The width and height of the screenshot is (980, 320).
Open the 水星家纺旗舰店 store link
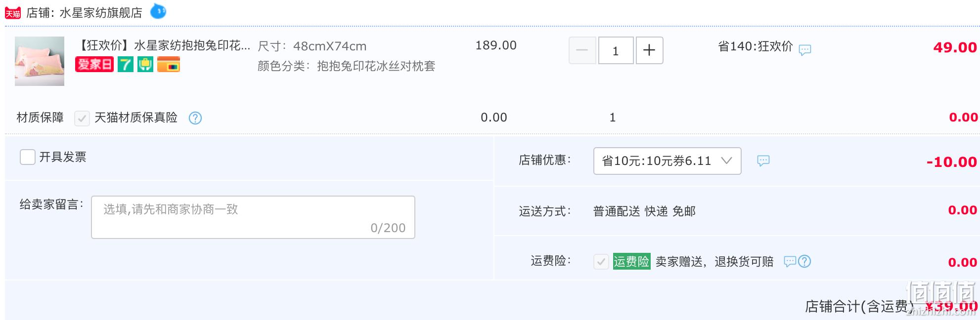click(101, 13)
